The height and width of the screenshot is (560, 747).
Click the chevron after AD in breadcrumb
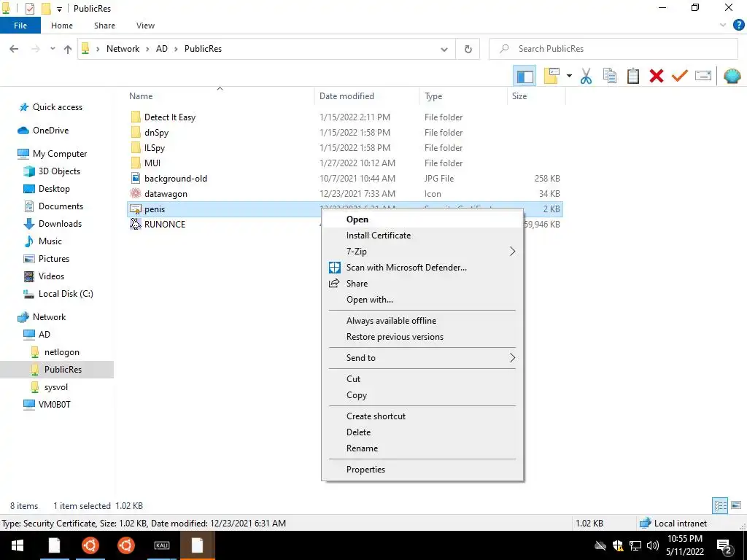click(176, 49)
